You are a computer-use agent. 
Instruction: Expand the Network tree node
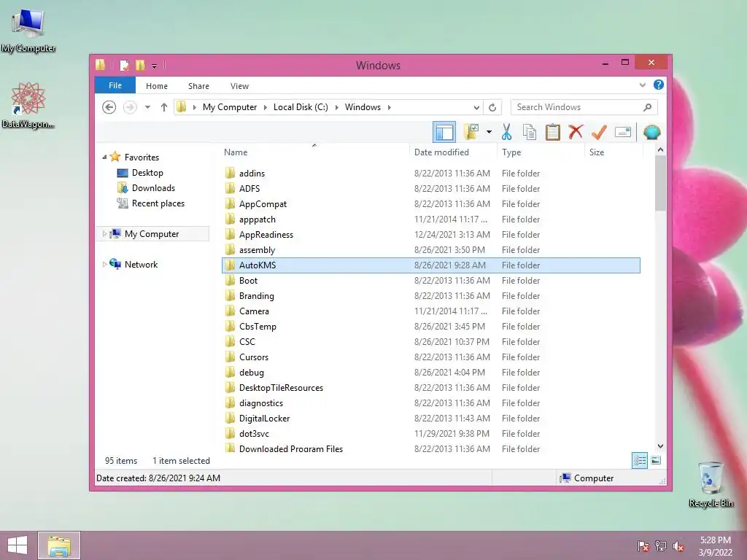point(104,264)
